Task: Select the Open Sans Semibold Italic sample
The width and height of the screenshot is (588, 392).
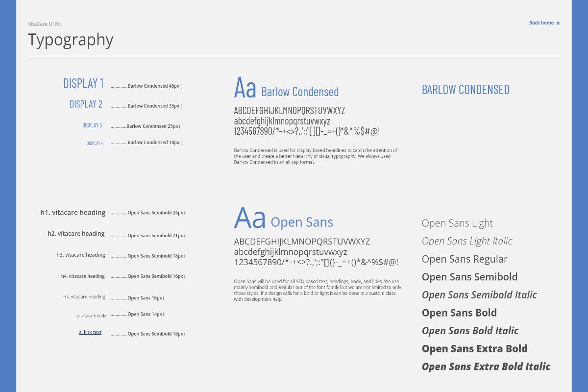Action: (479, 295)
